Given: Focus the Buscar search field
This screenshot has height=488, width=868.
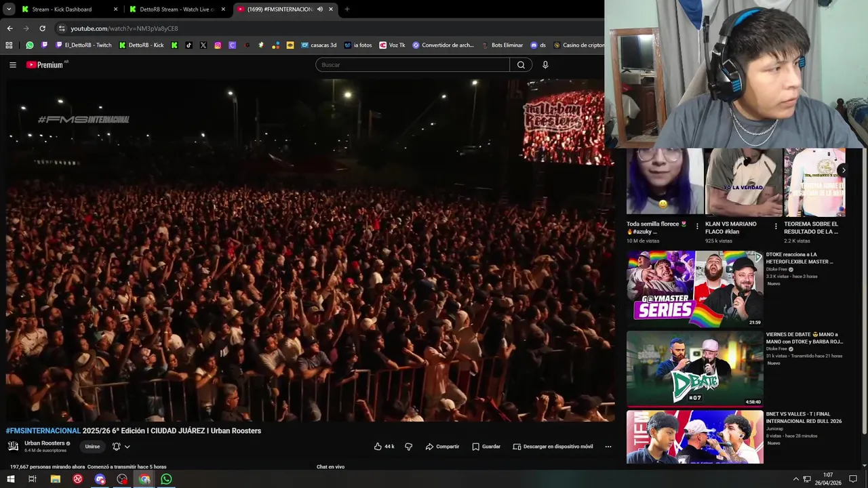Looking at the screenshot, I should [x=412, y=65].
